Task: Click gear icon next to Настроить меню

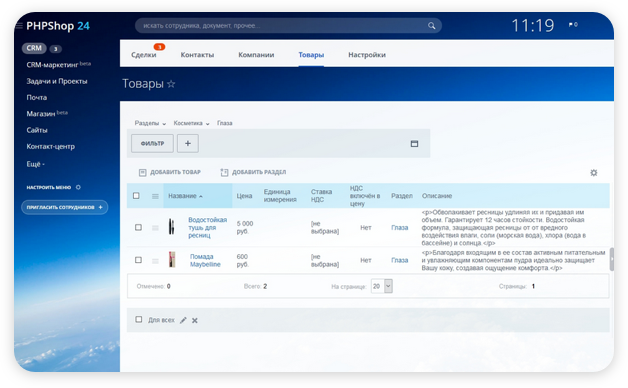Action: (78, 187)
